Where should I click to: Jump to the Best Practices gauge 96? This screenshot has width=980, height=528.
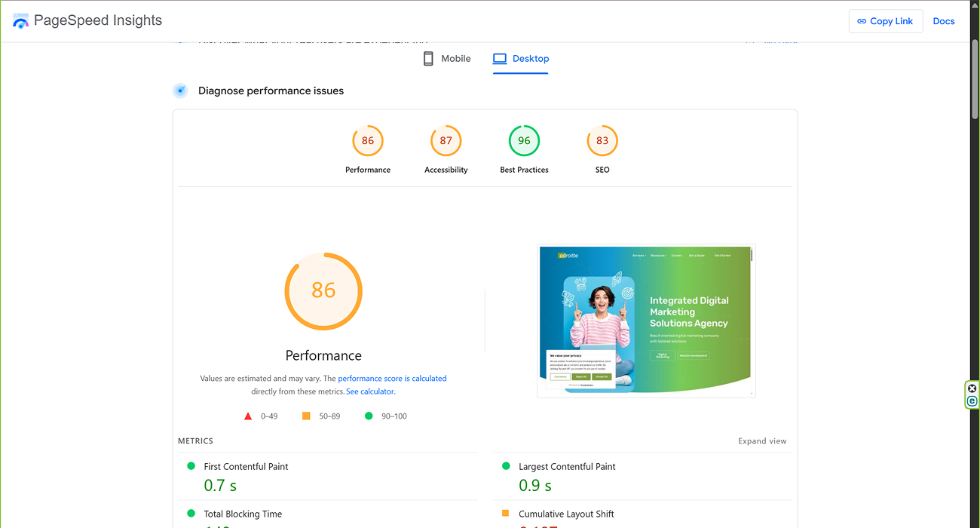tap(524, 140)
